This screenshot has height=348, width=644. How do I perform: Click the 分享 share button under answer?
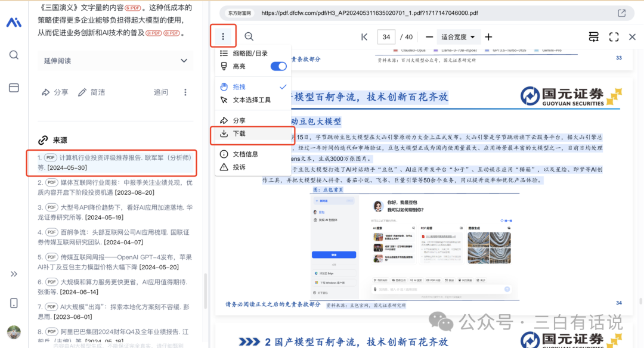click(x=55, y=92)
